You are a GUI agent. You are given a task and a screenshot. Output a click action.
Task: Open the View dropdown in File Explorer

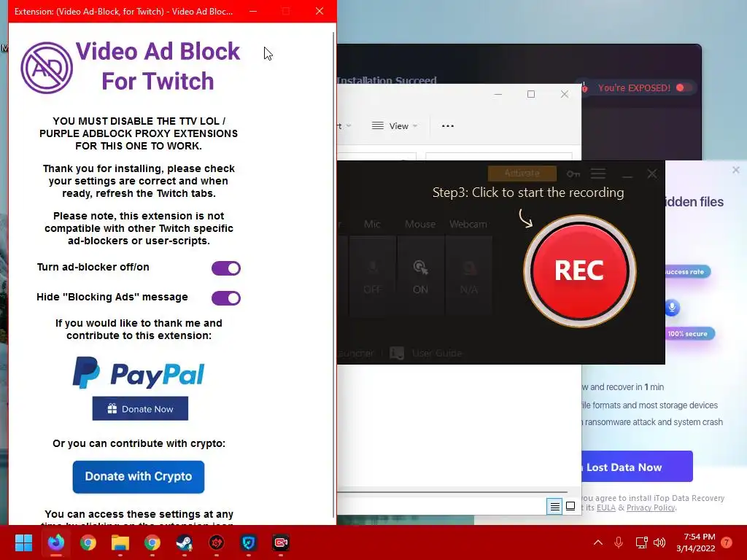click(x=395, y=126)
